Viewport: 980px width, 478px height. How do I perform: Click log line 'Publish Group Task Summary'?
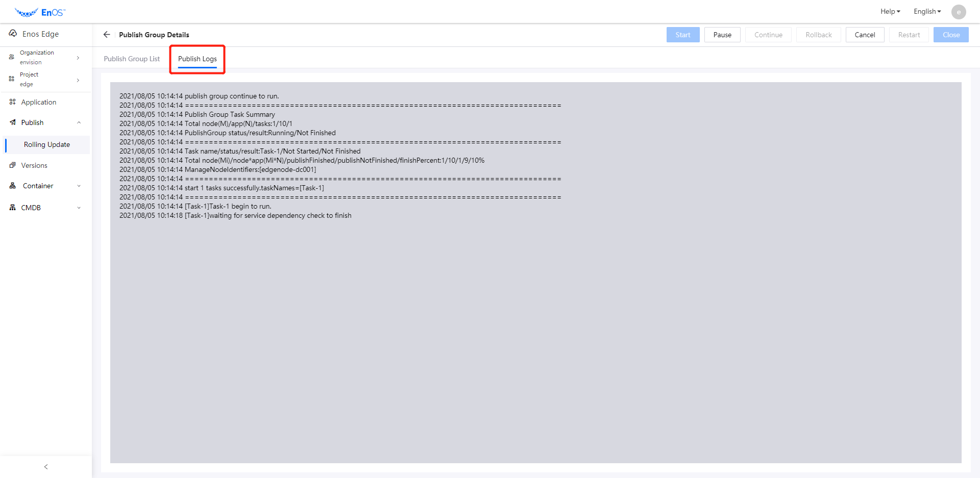coord(197,114)
